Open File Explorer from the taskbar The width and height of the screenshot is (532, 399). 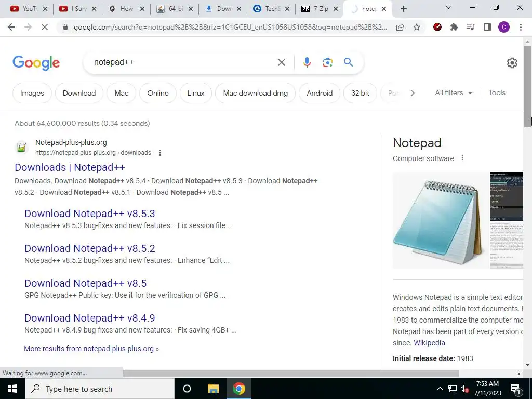[214, 389]
